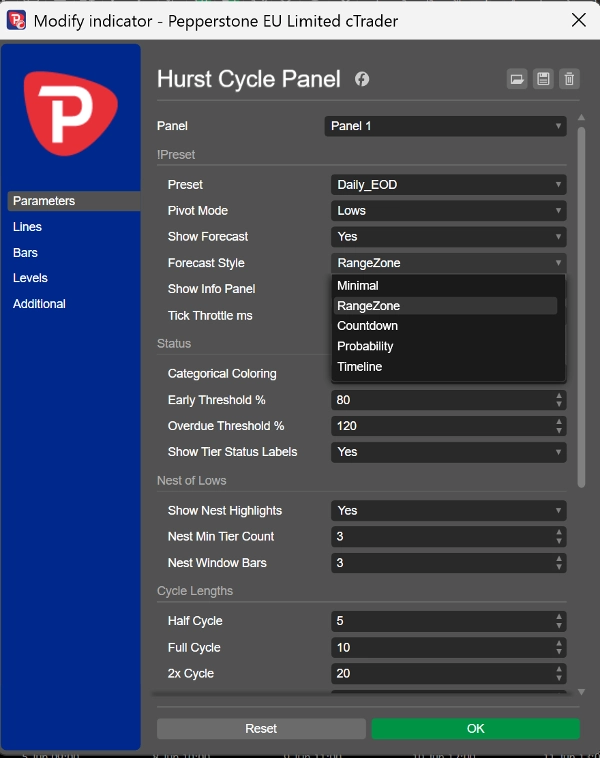Click the load parameters folder icon
600x758 pixels.
point(517,79)
